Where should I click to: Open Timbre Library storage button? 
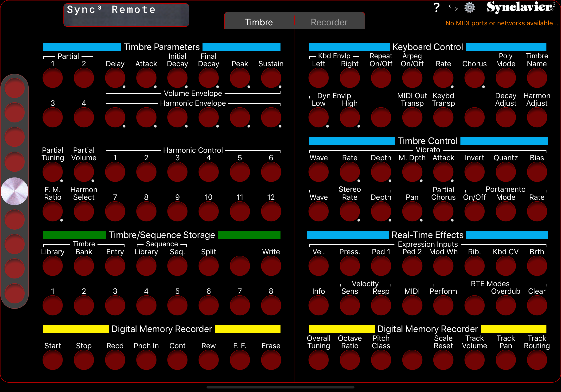(53, 266)
